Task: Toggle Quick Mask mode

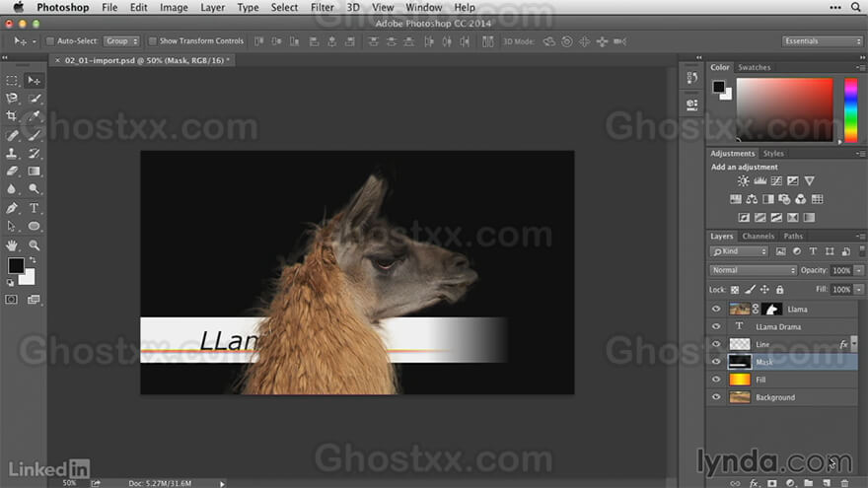Action: click(x=11, y=300)
